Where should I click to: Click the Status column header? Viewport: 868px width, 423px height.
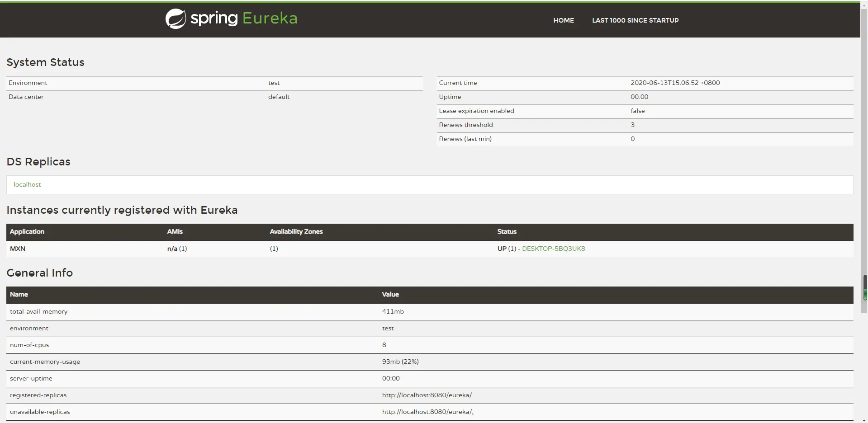point(507,231)
